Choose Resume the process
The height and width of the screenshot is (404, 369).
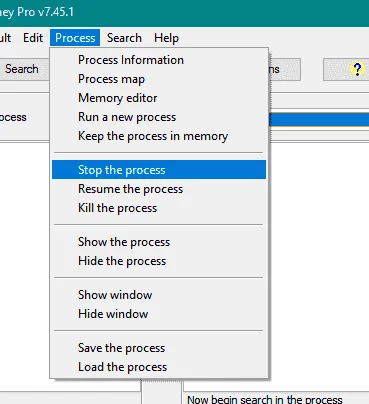[159, 189]
